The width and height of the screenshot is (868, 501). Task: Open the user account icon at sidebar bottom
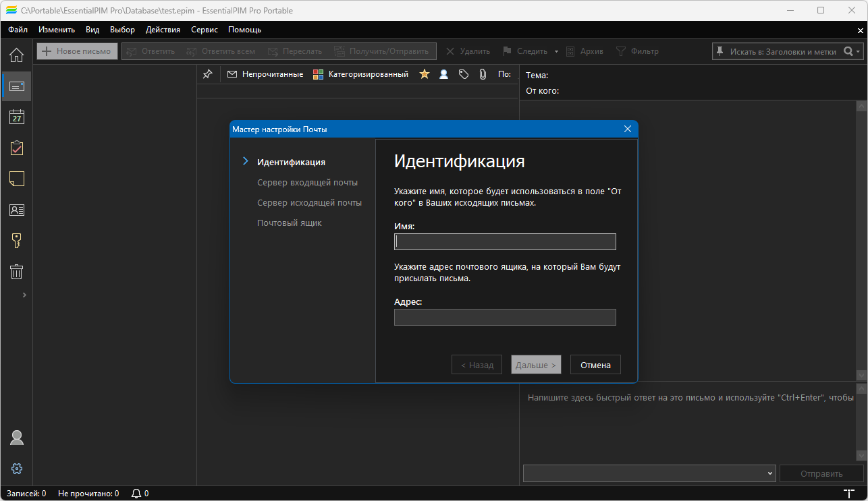point(17,438)
